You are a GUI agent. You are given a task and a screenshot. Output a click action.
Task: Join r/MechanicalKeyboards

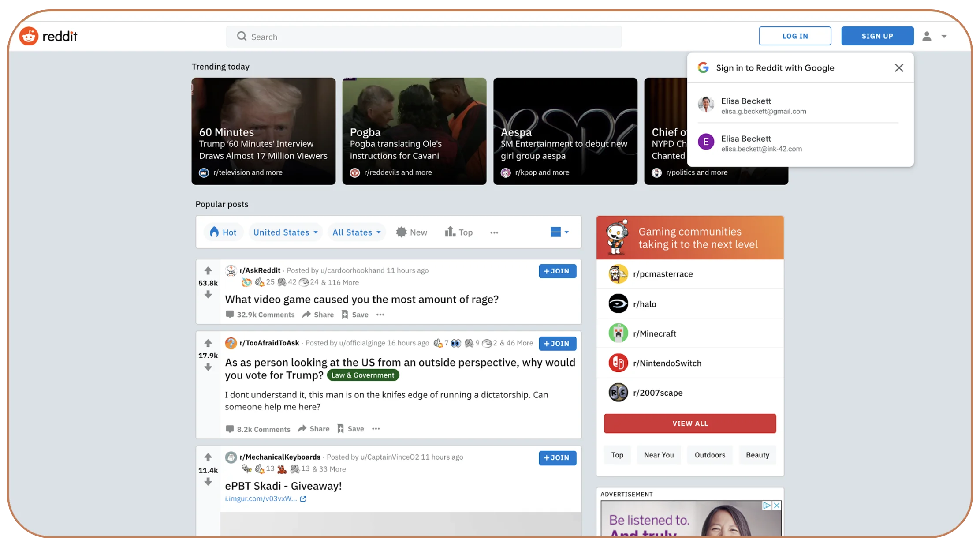(557, 457)
